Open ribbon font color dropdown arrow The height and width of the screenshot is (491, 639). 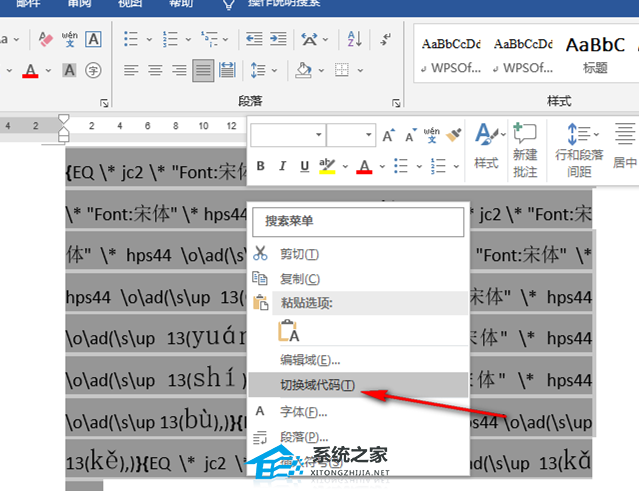pos(48,70)
